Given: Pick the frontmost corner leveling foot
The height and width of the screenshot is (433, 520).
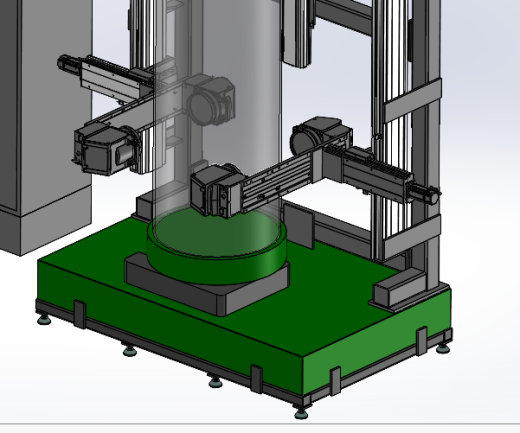Looking at the screenshot, I should pos(301,412).
